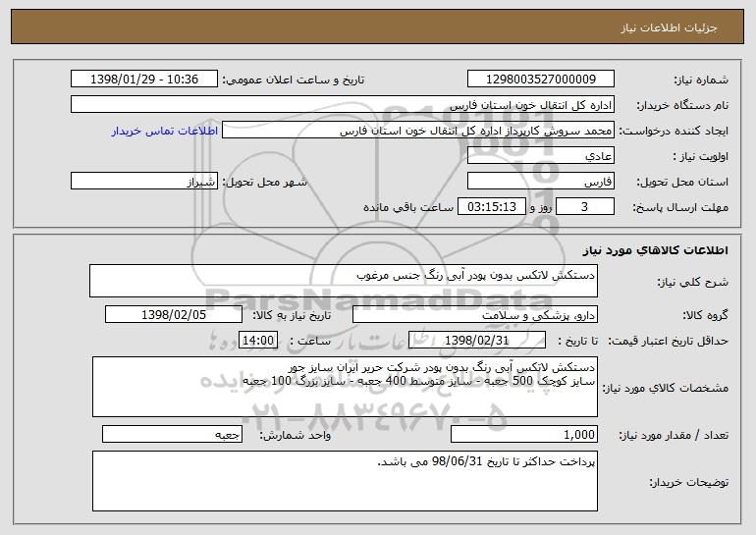Click the price validity date 1398/02/31

click(477, 341)
